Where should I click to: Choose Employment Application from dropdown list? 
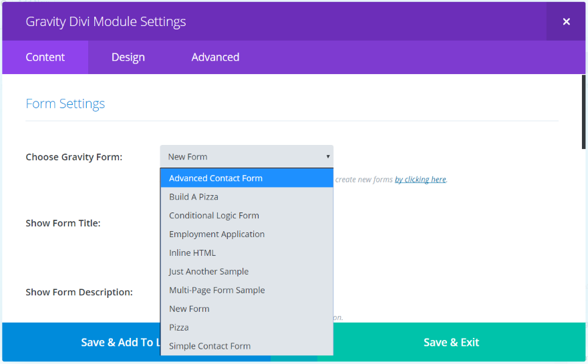pyautogui.click(x=216, y=234)
